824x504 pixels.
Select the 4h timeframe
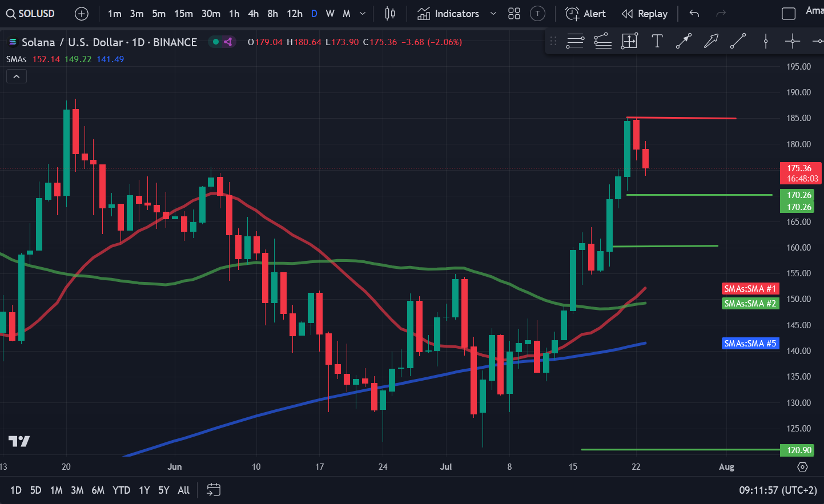click(x=254, y=14)
